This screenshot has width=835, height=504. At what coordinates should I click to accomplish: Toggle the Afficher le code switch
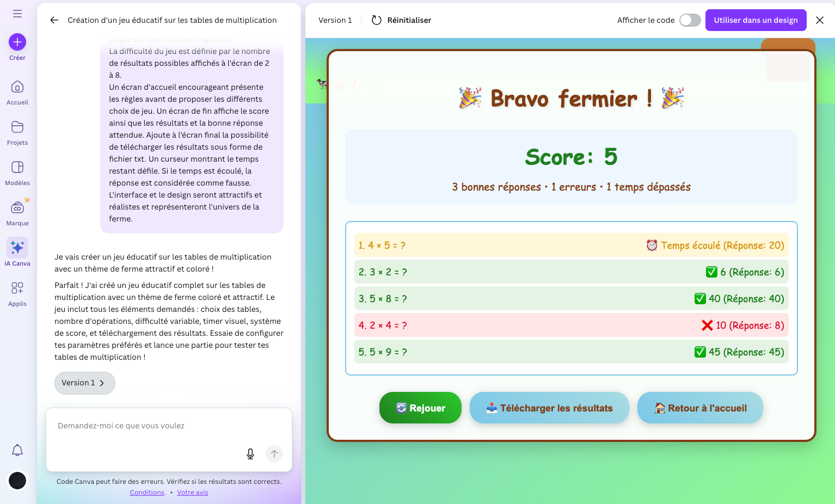coord(690,20)
